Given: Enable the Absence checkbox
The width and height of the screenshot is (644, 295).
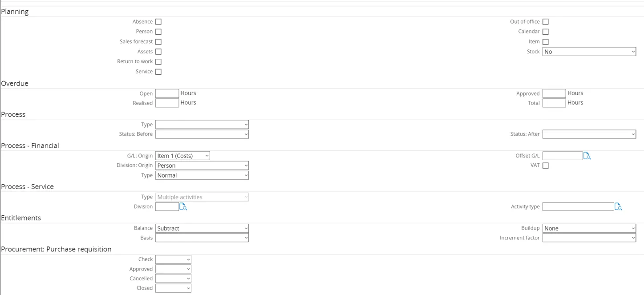Looking at the screenshot, I should pyautogui.click(x=158, y=22).
